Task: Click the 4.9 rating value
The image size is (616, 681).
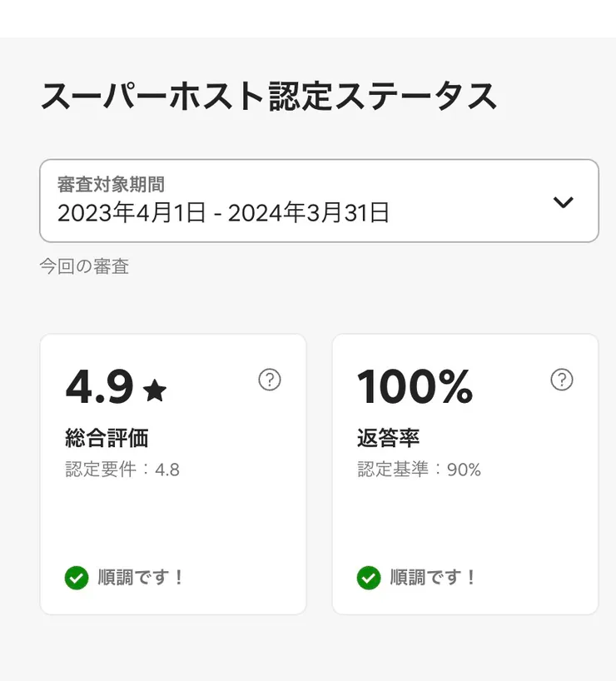Action: tap(100, 386)
